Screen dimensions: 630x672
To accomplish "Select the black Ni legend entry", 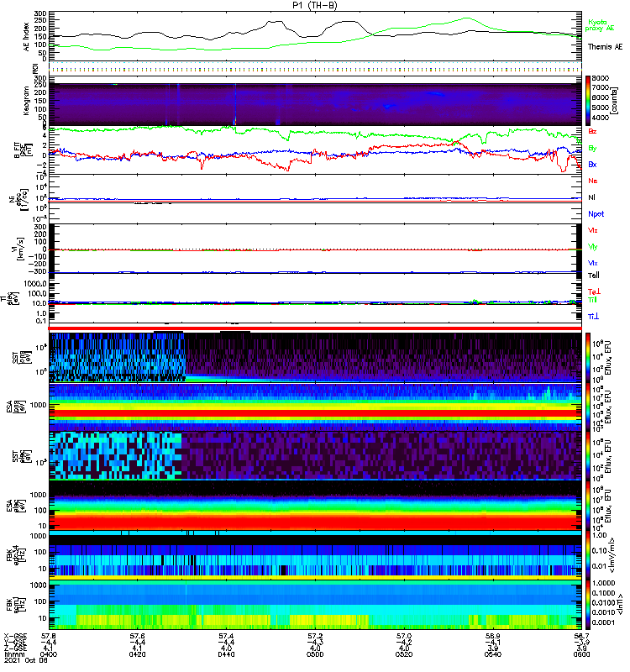I will [x=591, y=197].
